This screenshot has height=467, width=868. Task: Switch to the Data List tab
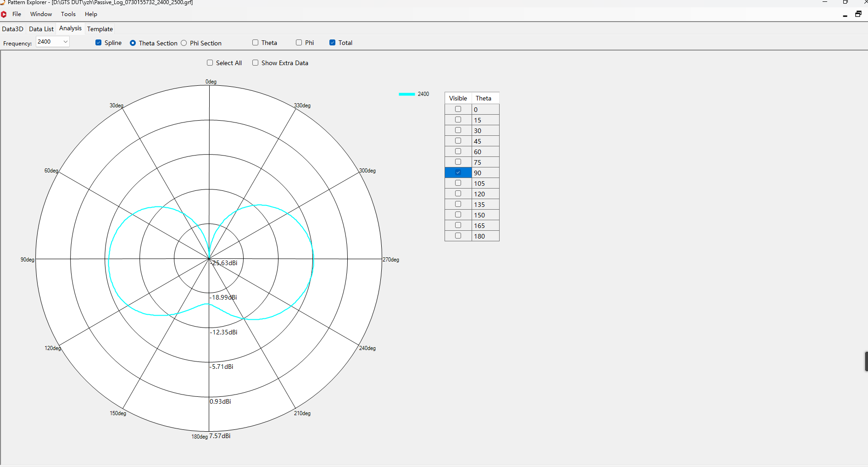click(41, 29)
